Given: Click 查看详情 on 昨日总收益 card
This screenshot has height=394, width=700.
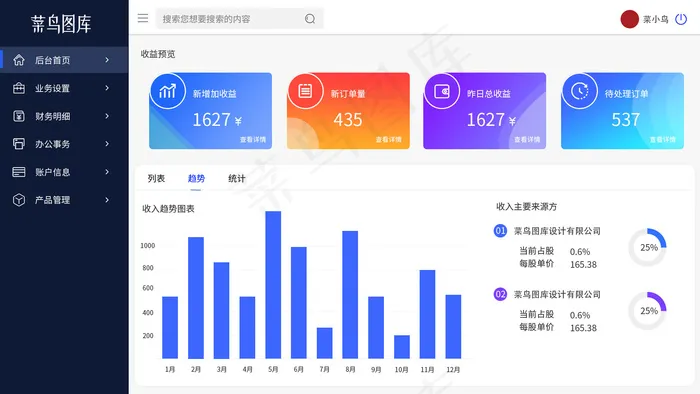Looking at the screenshot, I should tap(527, 140).
